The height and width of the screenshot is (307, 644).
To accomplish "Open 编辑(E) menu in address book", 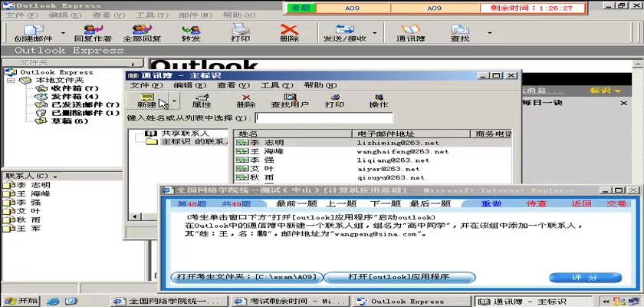I will tap(189, 85).
